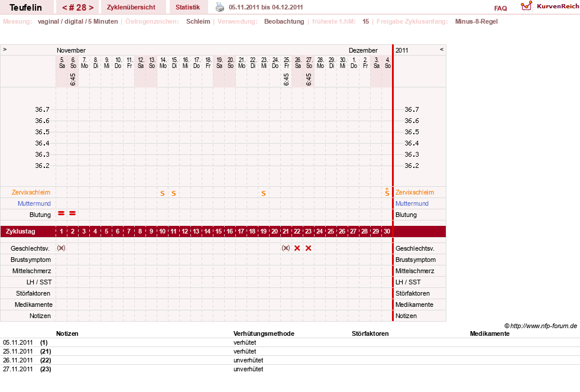Viewport: 580px width, 392px height.
Task: Click the date header 14. Mo
Action: point(163,63)
